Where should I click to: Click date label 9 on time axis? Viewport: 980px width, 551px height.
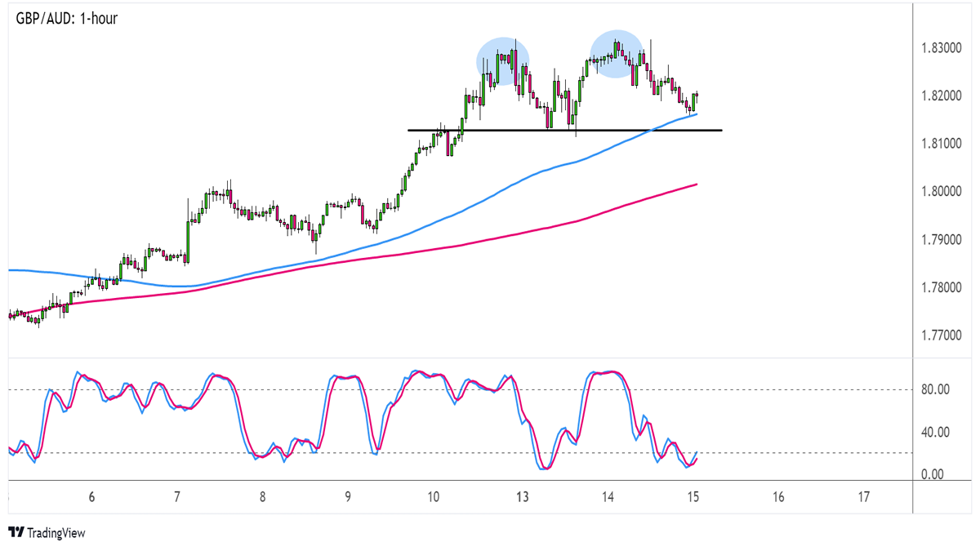(x=348, y=497)
